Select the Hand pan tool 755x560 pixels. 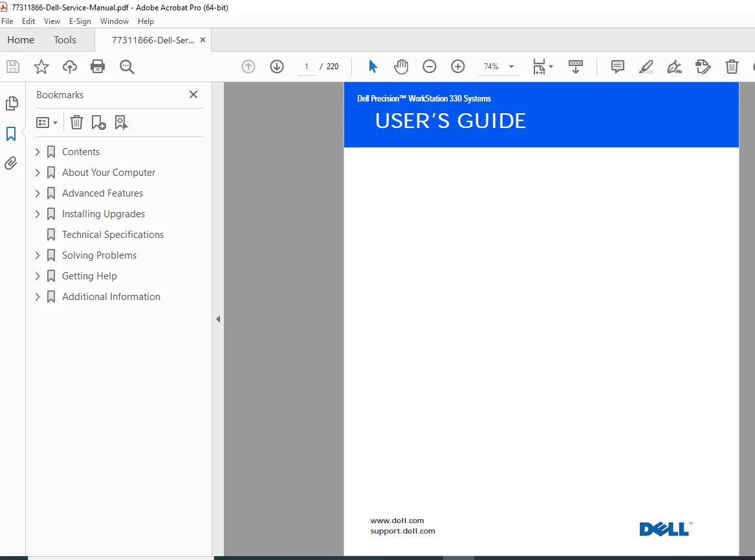401,67
